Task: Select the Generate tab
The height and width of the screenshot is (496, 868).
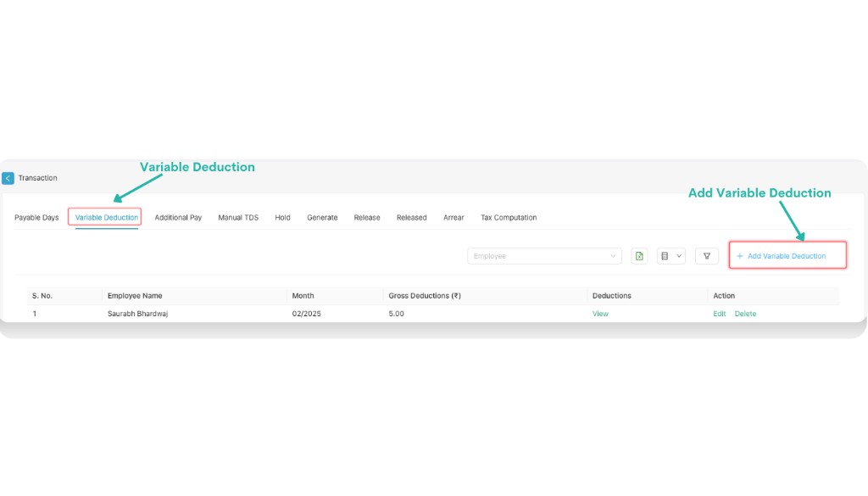Action: (322, 217)
